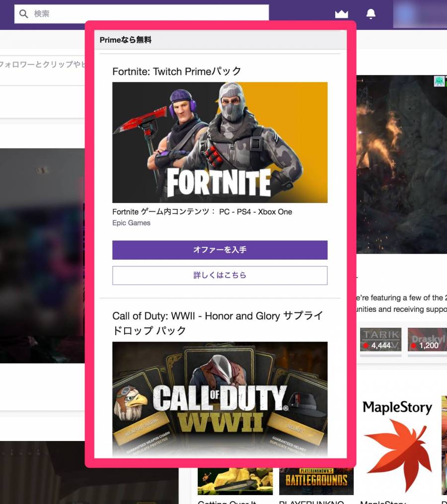This screenshot has height=504, width=447.
Task: Click the Call of Duty: WWII Honor and Glory title
Action: [218, 323]
